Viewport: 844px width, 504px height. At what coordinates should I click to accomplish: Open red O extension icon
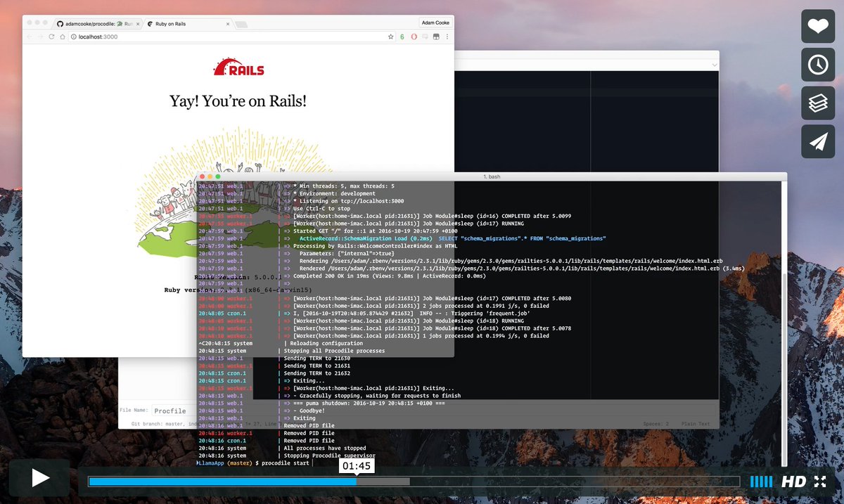click(x=414, y=37)
